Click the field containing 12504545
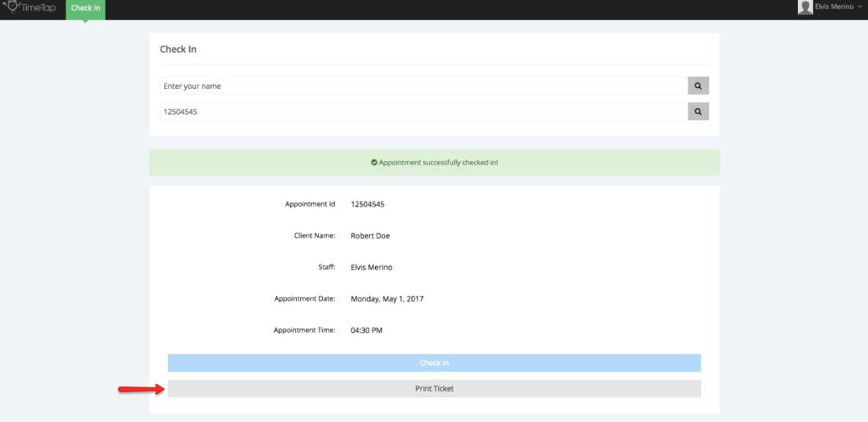This screenshot has width=868, height=422. [424, 112]
